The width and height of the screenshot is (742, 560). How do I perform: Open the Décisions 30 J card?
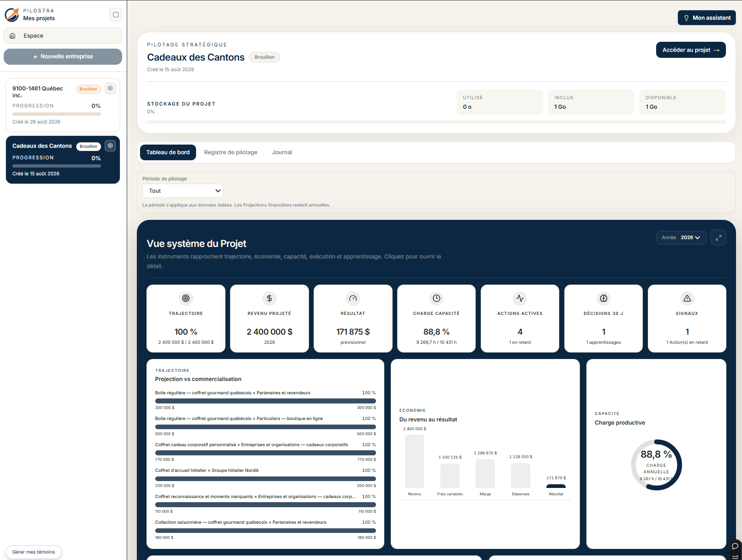603,319
